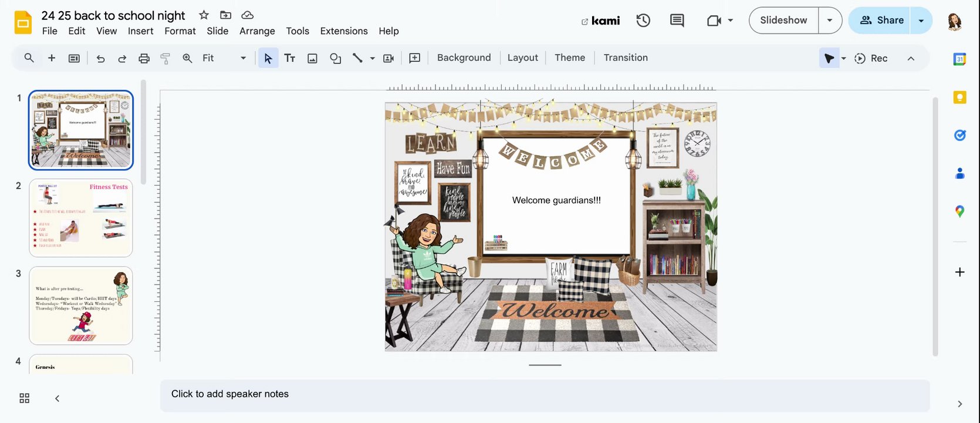
Task: Open the Google account avatar
Action: click(x=955, y=22)
